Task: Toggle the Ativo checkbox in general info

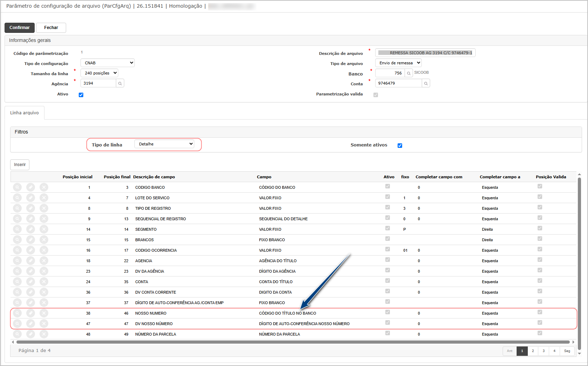Action: click(x=81, y=95)
